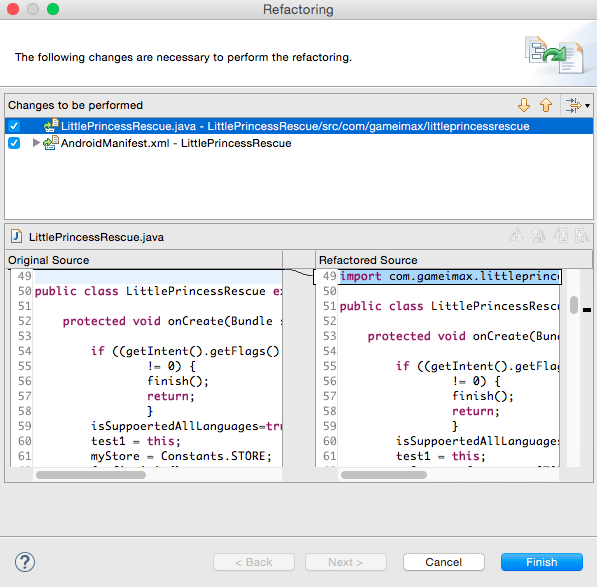The width and height of the screenshot is (597, 587).
Task: Select the LittlePrincessRescue.java change entry
Action: coord(295,126)
